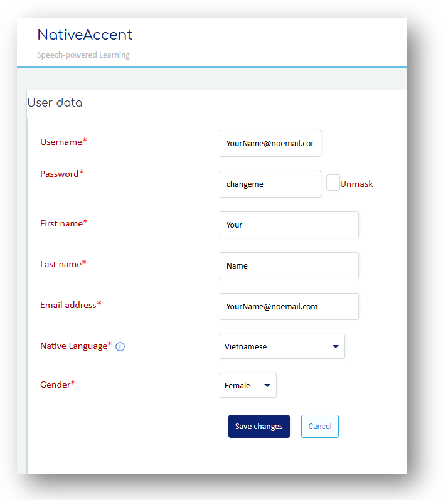Viewport: 448px width, 500px height.
Task: Click into the Password field
Action: pos(270,184)
